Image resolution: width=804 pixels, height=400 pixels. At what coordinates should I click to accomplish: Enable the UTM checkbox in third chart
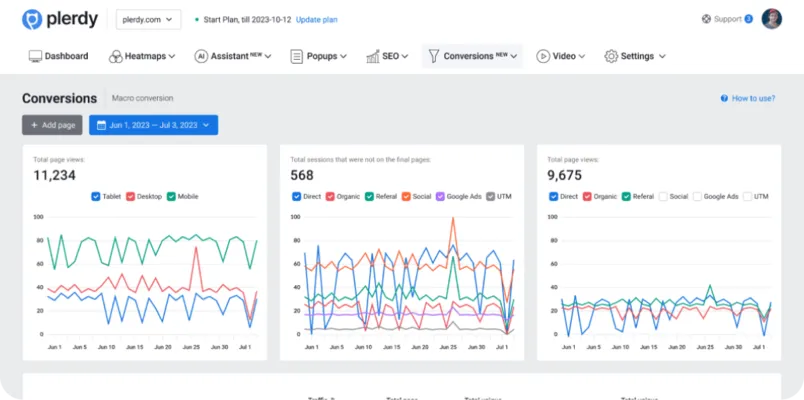pyautogui.click(x=747, y=197)
